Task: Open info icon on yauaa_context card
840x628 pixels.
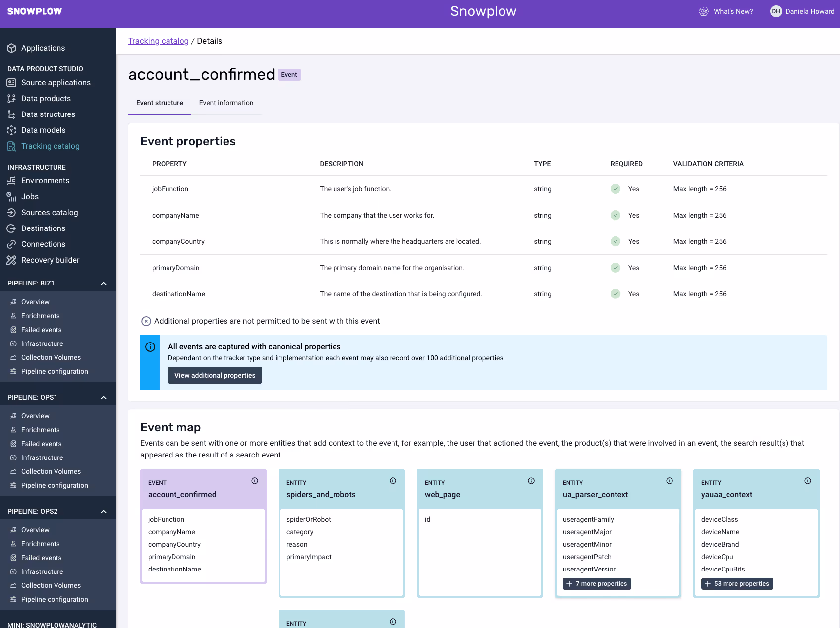Action: pos(808,481)
